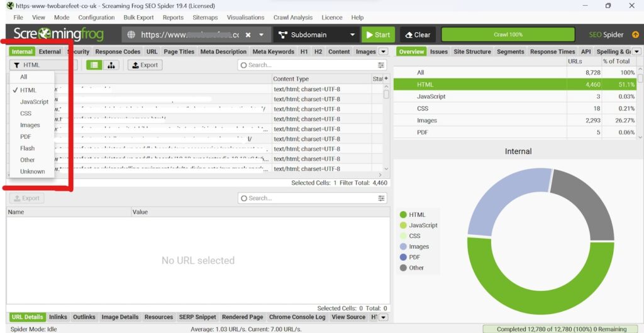Click the Screaming Frog logo
This screenshot has width=644, height=333.
58,35
